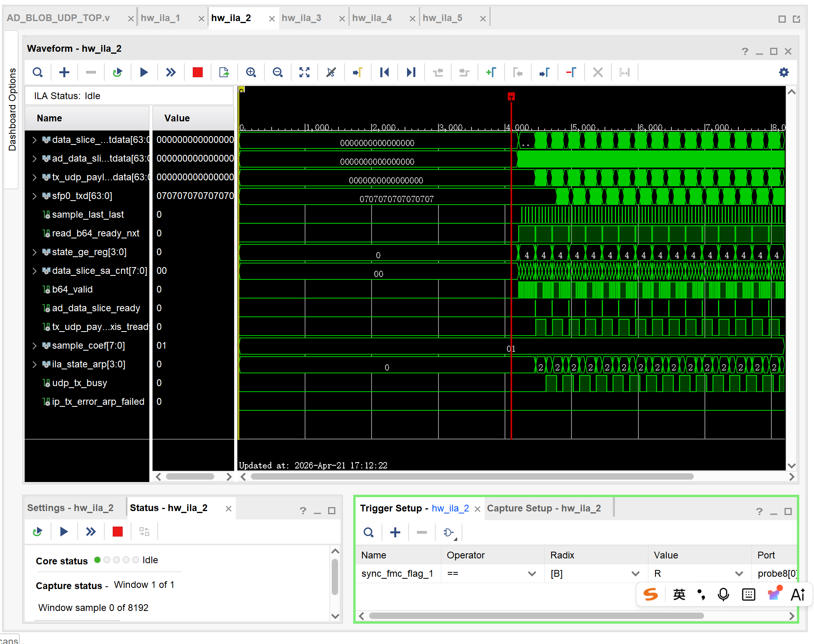Click red trigger marker flag in waveform
The width and height of the screenshot is (814, 644).
511,96
